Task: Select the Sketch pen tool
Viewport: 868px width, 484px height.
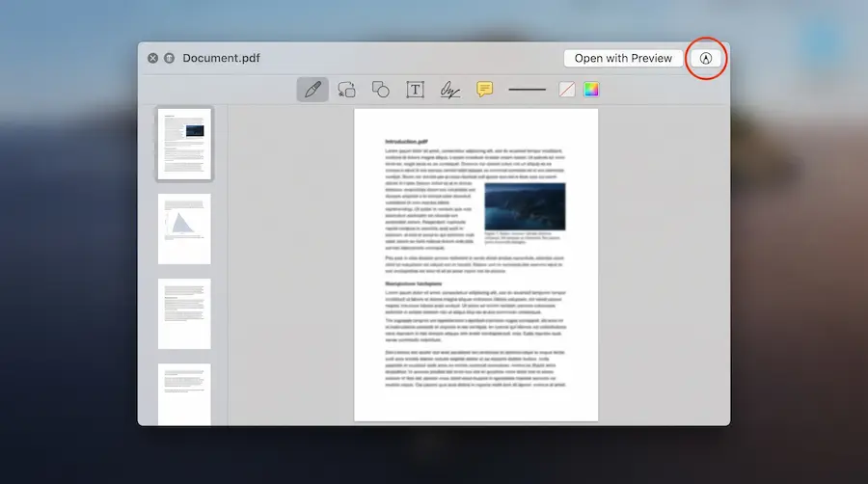Action: [x=312, y=90]
